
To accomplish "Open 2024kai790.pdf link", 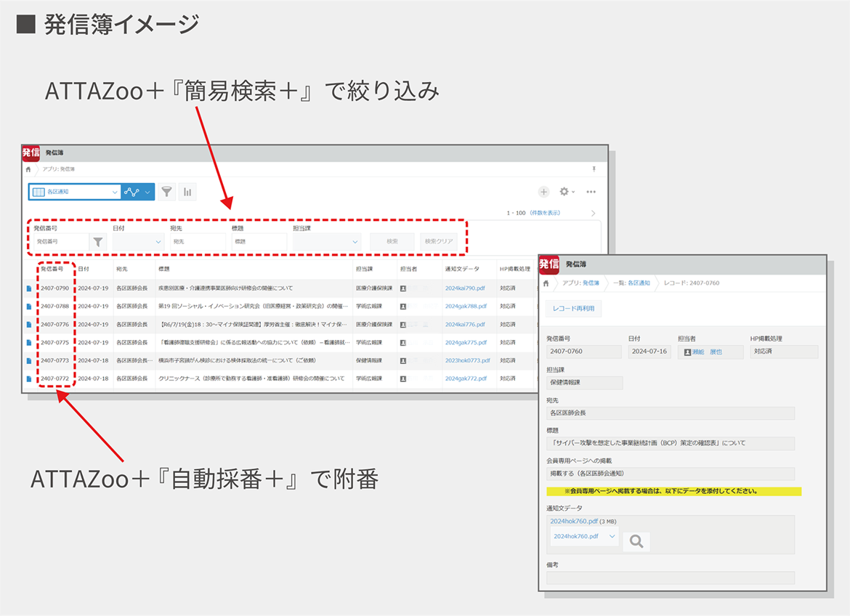I will pyautogui.click(x=465, y=288).
